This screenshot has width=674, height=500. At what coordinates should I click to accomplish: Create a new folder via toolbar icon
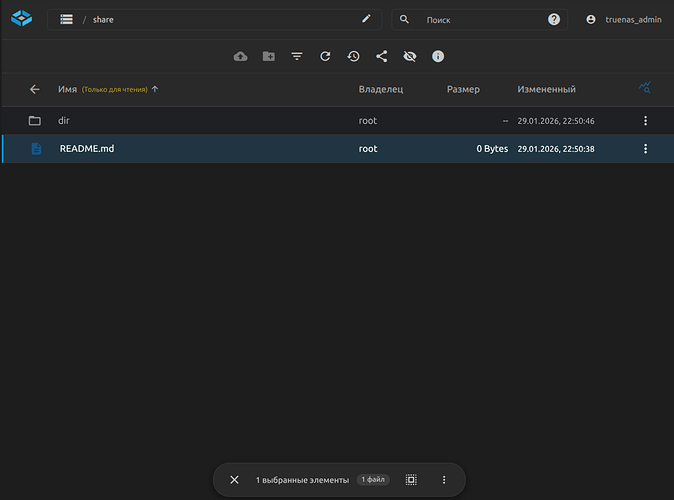tap(269, 57)
